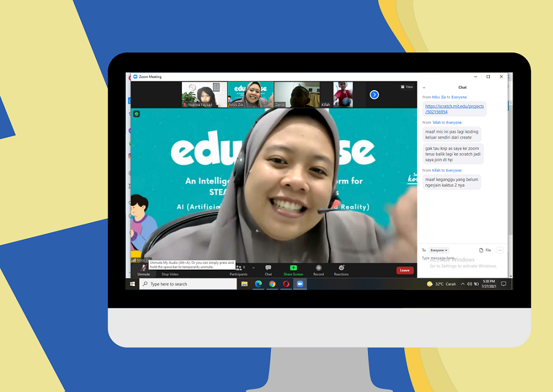Viewport: 553px width, 392px height.
Task: Click the next-videos blue arrow in gallery strip
Action: click(x=374, y=94)
